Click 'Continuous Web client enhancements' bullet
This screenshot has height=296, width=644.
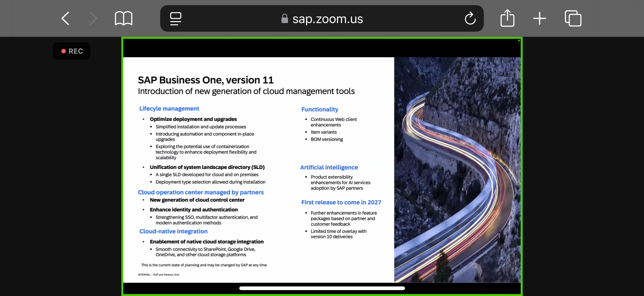[x=334, y=122]
